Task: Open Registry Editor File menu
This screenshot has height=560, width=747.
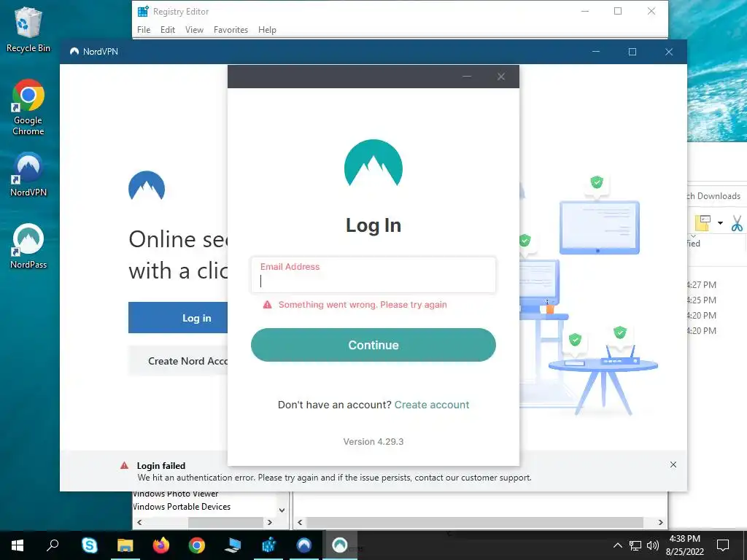Action: pos(144,29)
